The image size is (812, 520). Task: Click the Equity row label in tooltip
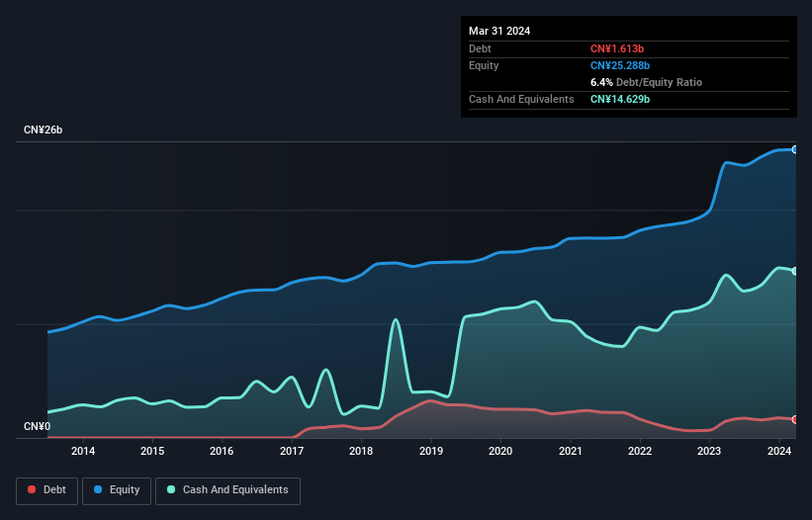(x=484, y=65)
